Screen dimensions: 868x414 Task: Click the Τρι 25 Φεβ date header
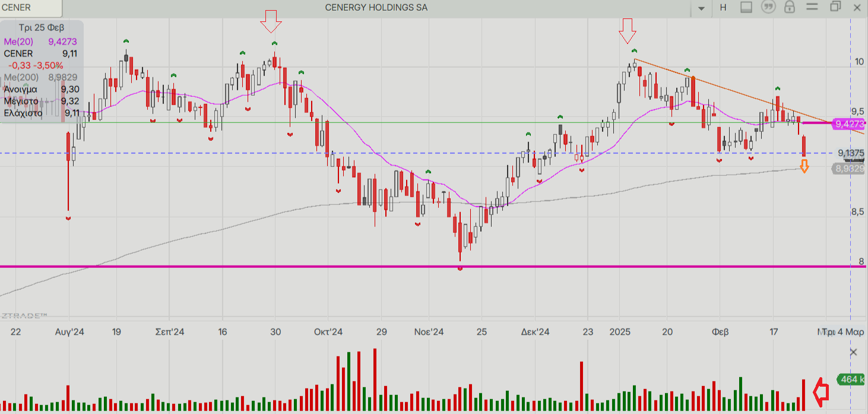pos(42,28)
